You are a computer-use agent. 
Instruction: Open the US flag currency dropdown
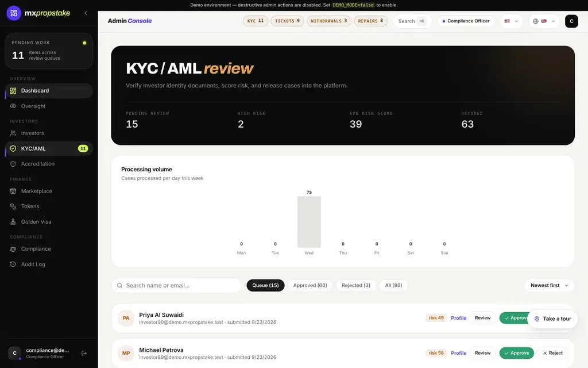511,21
